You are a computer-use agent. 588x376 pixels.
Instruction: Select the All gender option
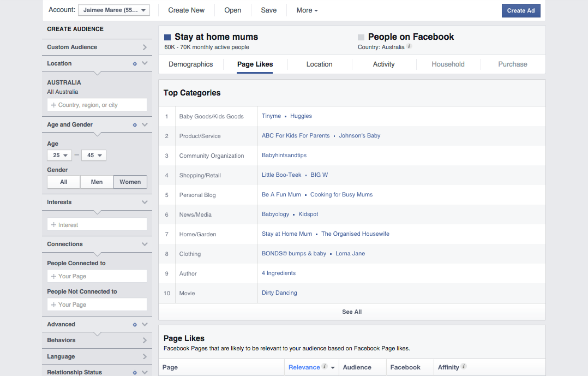click(x=63, y=182)
